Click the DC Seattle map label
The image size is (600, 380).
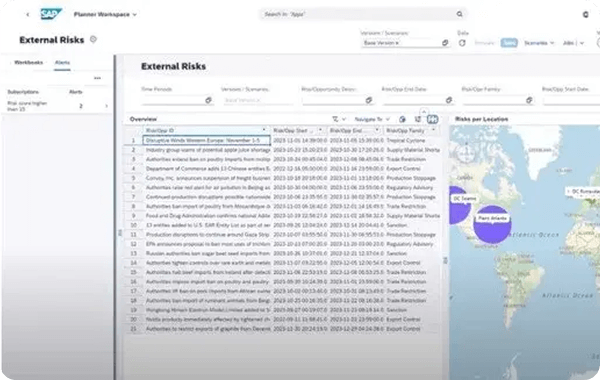click(x=465, y=199)
